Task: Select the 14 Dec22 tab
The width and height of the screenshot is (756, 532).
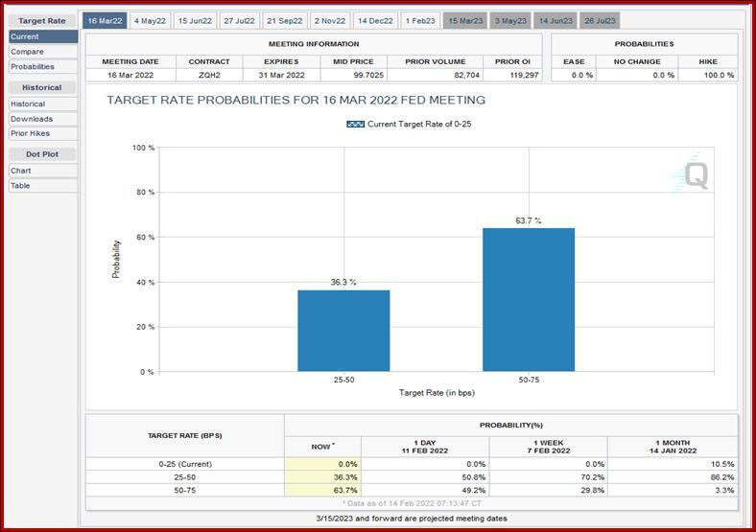Action: tap(375, 21)
